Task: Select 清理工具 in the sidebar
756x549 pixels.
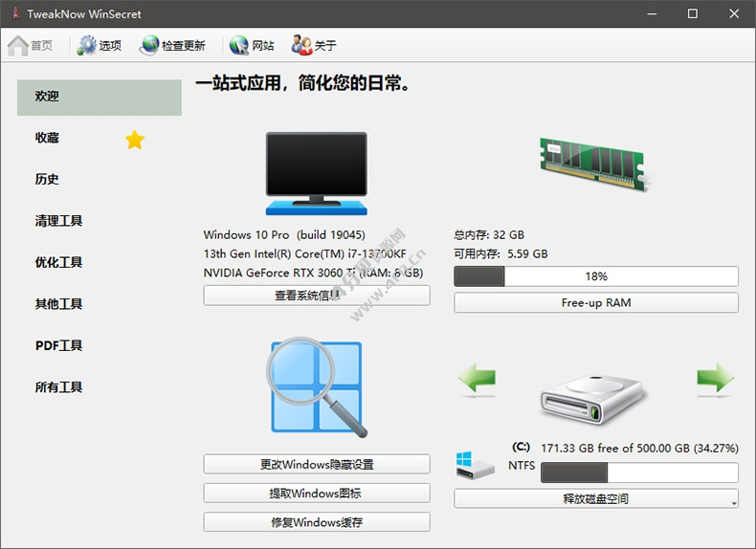Action: (x=59, y=221)
